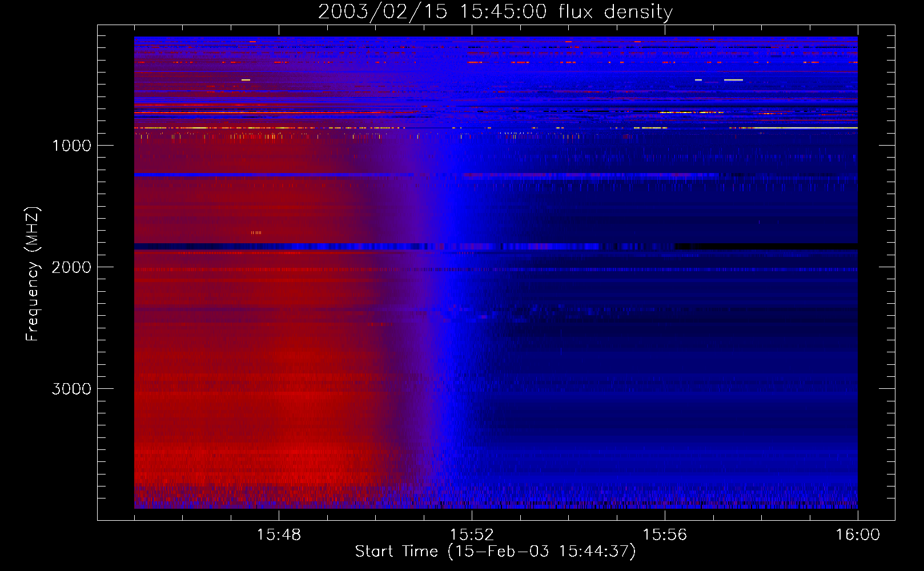924x571 pixels.
Task: Click the "15:56" time tick label
Action: click(x=665, y=535)
